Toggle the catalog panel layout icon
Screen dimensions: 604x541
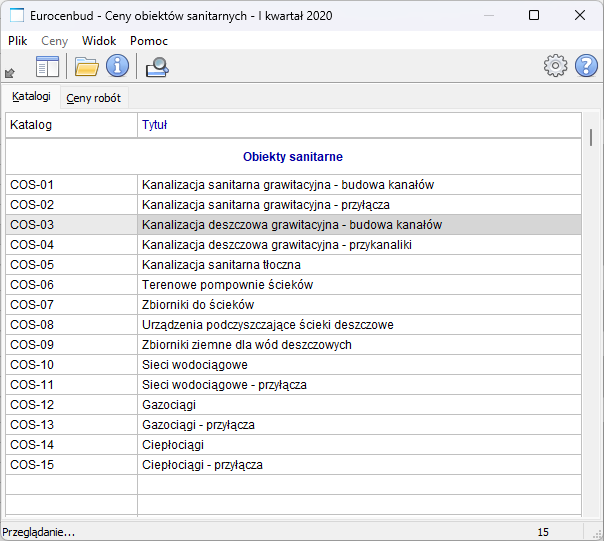[x=47, y=67]
